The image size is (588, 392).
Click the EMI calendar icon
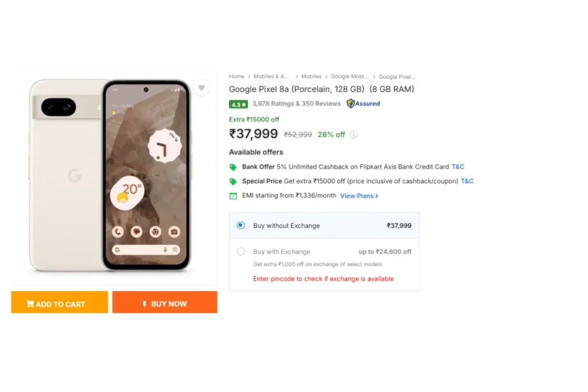pyautogui.click(x=233, y=196)
